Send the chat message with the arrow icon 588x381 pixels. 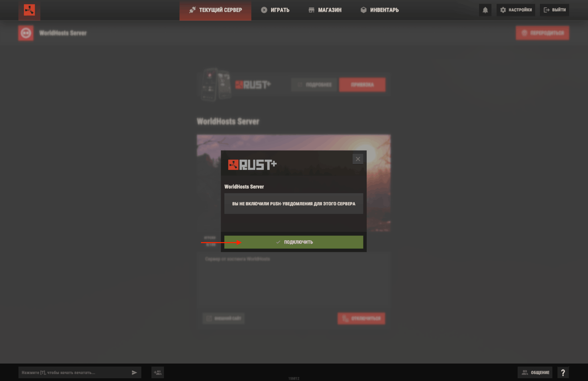[x=134, y=373]
